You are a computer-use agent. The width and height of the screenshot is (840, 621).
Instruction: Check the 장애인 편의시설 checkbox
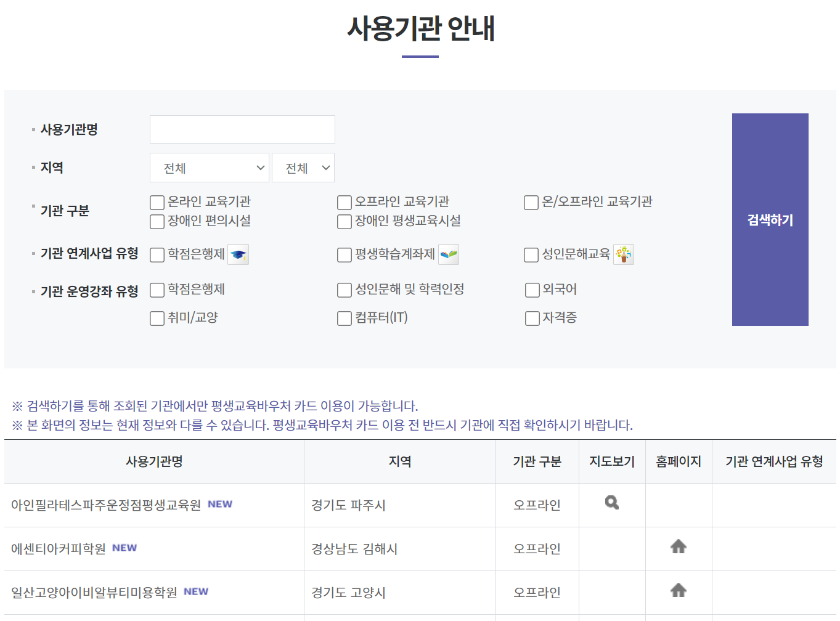(157, 221)
